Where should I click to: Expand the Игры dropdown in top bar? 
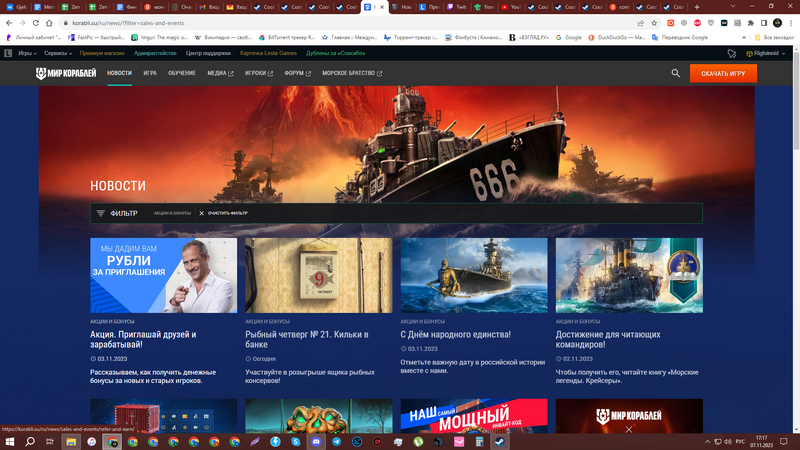click(x=28, y=53)
